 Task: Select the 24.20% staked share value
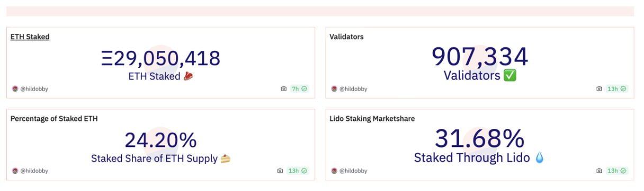coord(160,140)
